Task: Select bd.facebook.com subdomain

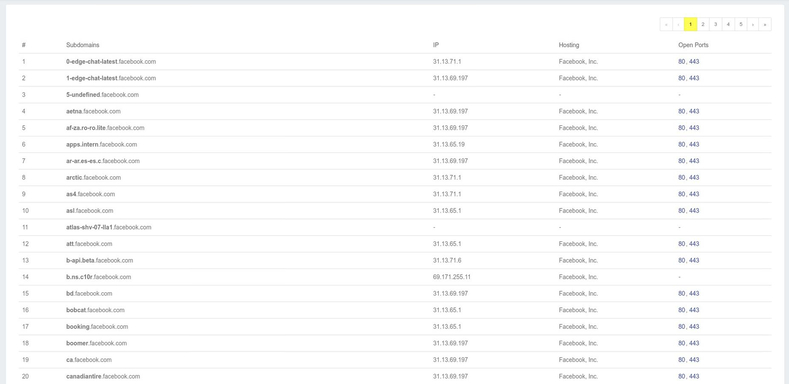Action: pyautogui.click(x=89, y=293)
